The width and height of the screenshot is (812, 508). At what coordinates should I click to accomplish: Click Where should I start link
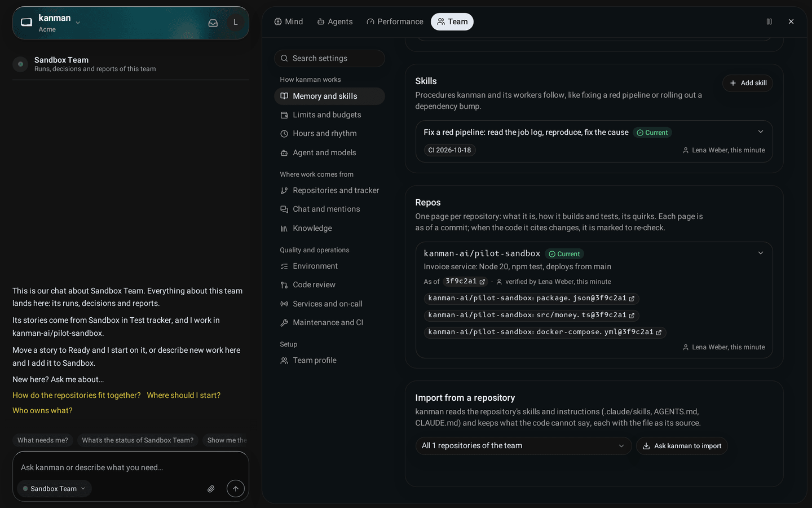(x=184, y=395)
